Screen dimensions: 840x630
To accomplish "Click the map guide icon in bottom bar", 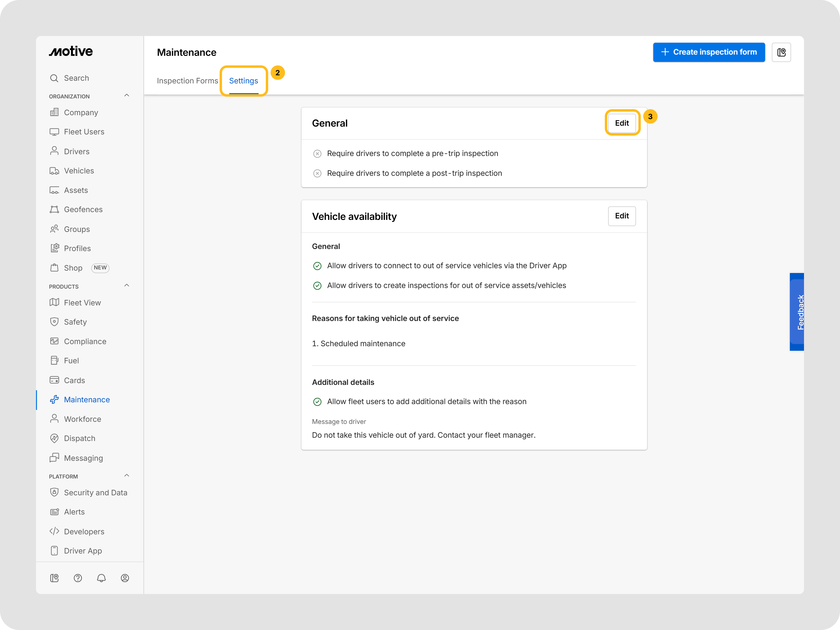I will point(54,578).
